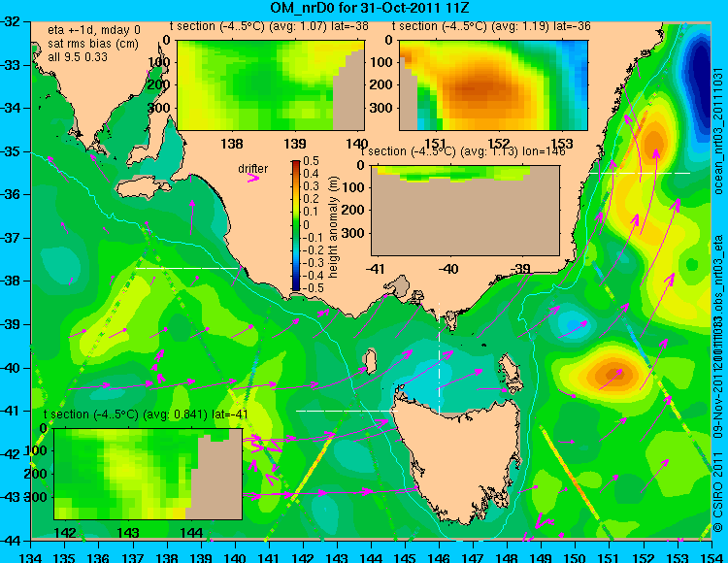The width and height of the screenshot is (728, 563).
Task: Click the 0.5 tick on the colorbar
Action: coord(311,161)
